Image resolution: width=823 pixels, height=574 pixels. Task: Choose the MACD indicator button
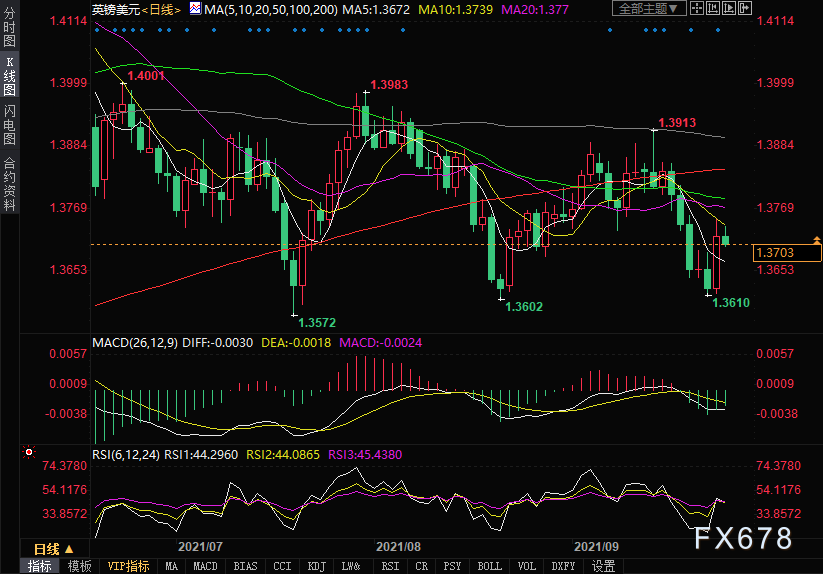pyautogui.click(x=205, y=567)
